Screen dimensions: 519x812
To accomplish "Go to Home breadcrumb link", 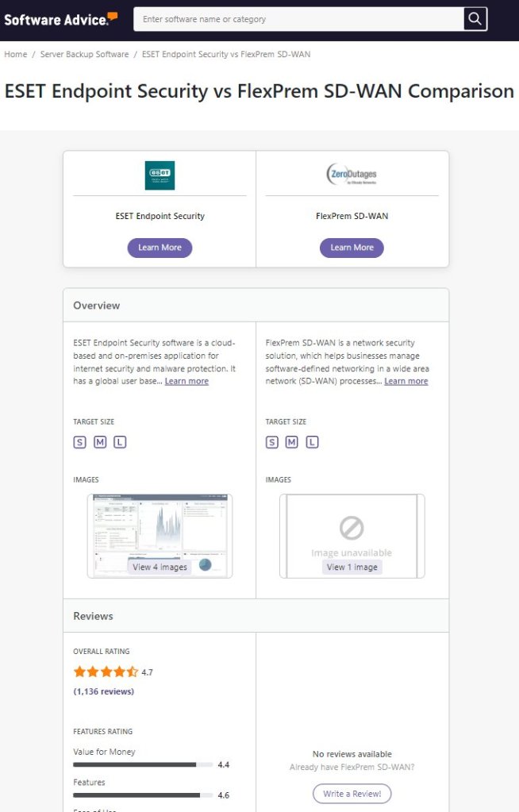I will pyautogui.click(x=15, y=54).
